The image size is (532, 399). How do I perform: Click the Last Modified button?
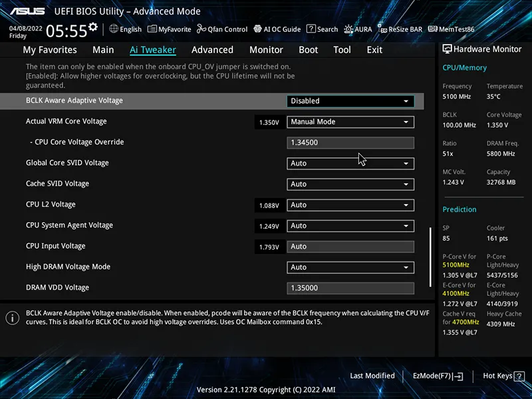point(372,376)
